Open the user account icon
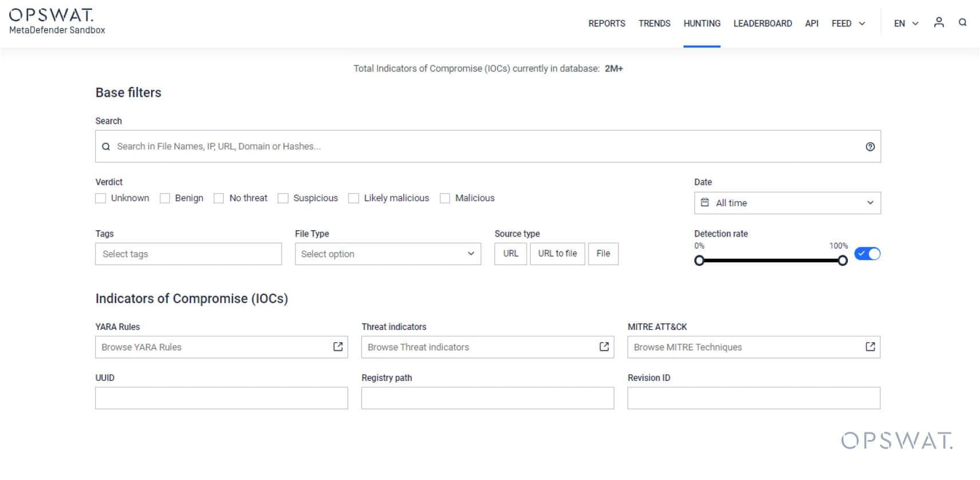This screenshot has width=980, height=480. tap(939, 22)
